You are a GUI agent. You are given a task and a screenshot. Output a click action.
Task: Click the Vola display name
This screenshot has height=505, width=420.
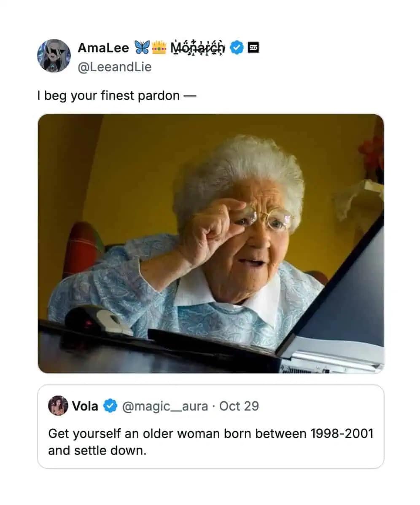[85, 406]
